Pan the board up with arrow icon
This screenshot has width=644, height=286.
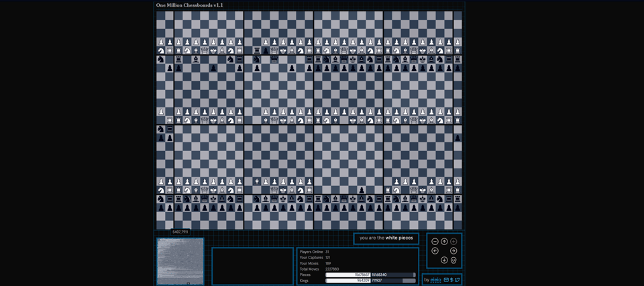click(x=444, y=242)
